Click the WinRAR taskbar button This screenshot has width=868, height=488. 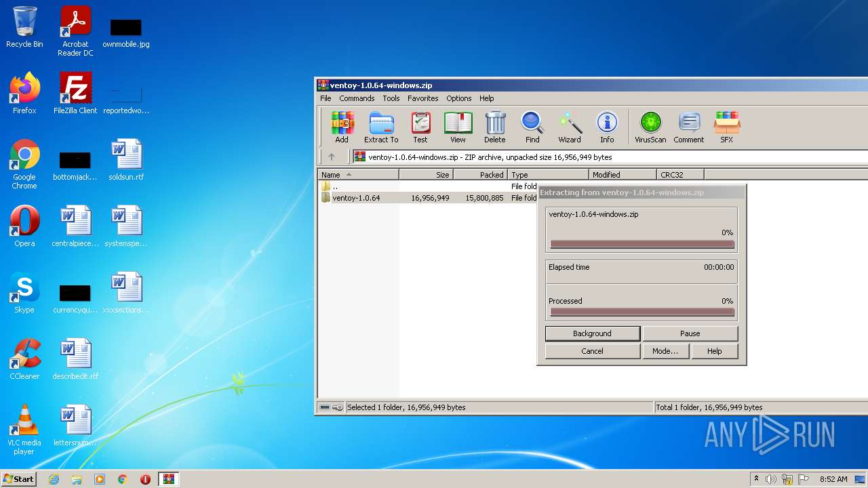169,479
